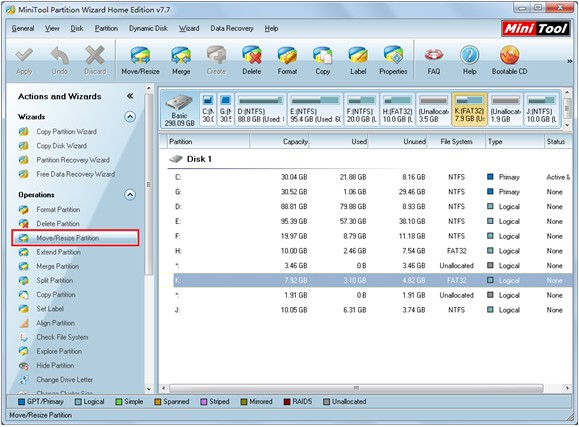
Task: Start the Partition Recovery Wizard
Action: tap(73, 160)
